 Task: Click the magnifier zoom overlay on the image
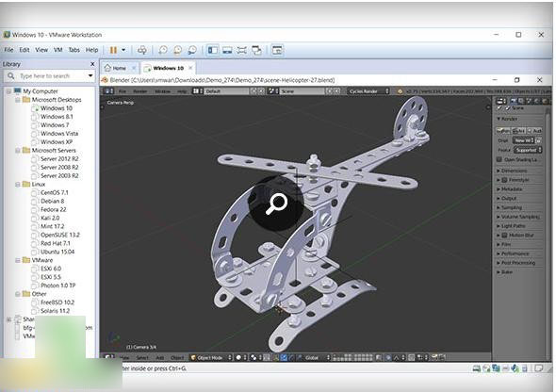276,204
